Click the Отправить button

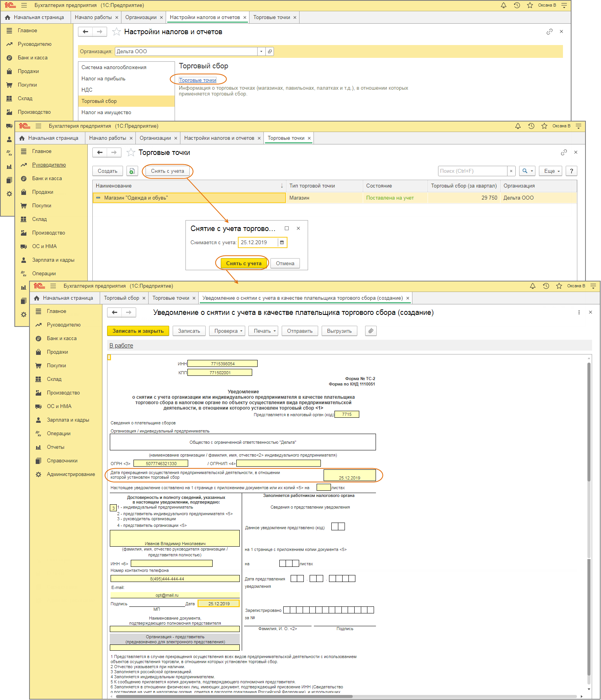(300, 331)
